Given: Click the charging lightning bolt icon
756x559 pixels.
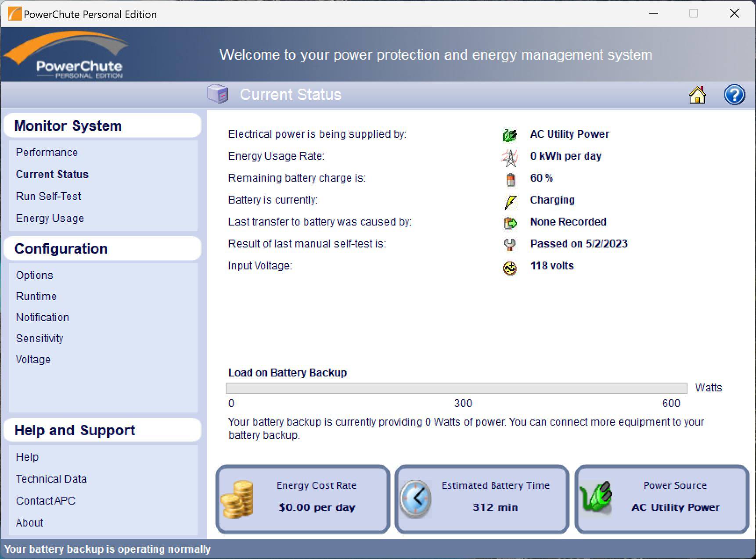Looking at the screenshot, I should pos(510,201).
